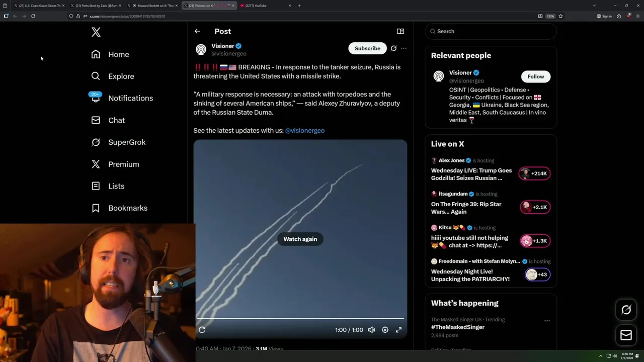Click Watch again on the video
This screenshot has width=644, height=362.
click(x=300, y=239)
